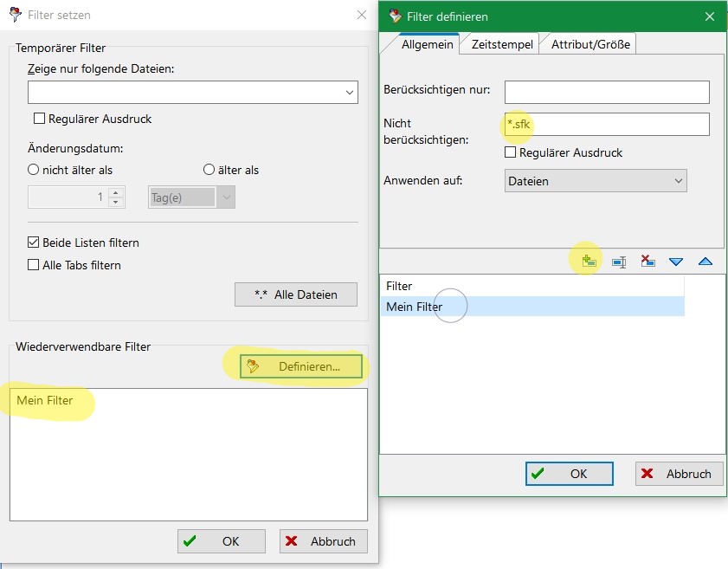Open the Tag(e) unit dropdown
728x569 pixels.
226,197
